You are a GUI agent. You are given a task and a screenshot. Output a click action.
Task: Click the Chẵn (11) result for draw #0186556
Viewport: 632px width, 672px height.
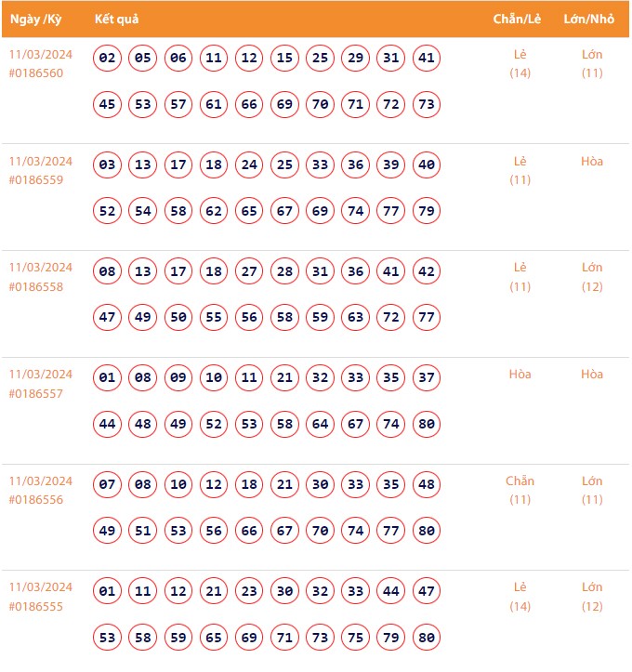point(520,490)
